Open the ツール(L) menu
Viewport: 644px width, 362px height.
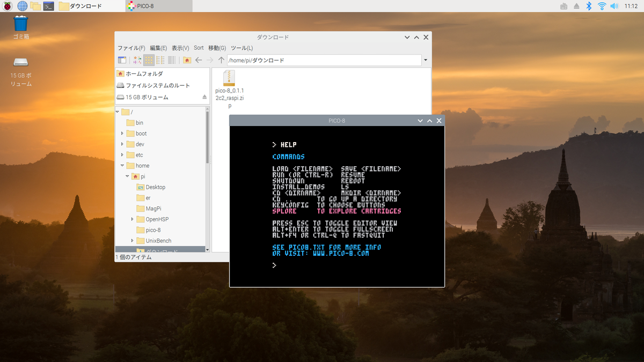pyautogui.click(x=241, y=48)
